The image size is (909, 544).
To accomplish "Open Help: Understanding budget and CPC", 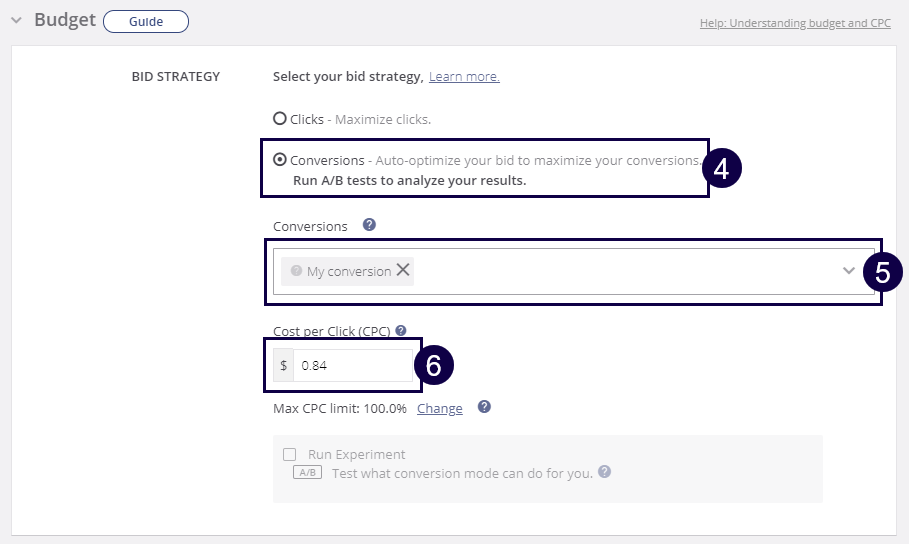I will [796, 22].
